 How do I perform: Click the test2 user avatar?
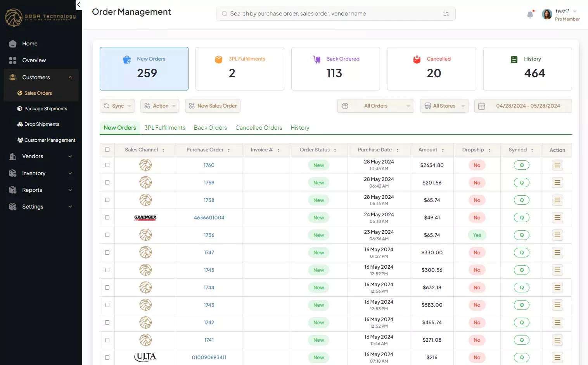[547, 14]
